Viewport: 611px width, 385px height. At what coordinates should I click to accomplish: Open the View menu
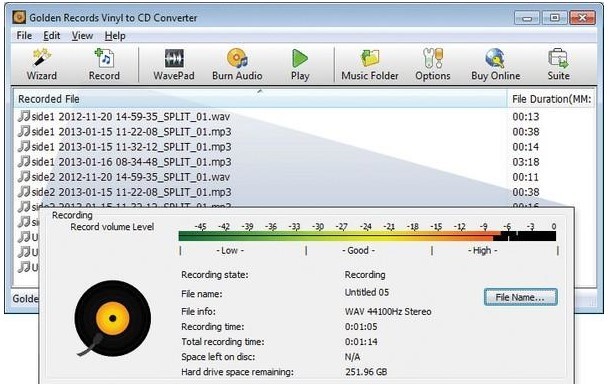pyautogui.click(x=82, y=36)
